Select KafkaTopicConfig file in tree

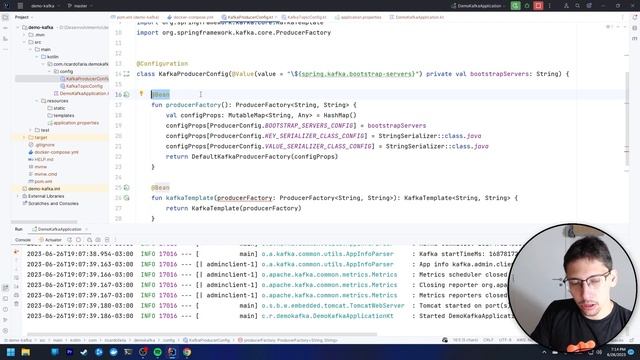click(x=81, y=86)
